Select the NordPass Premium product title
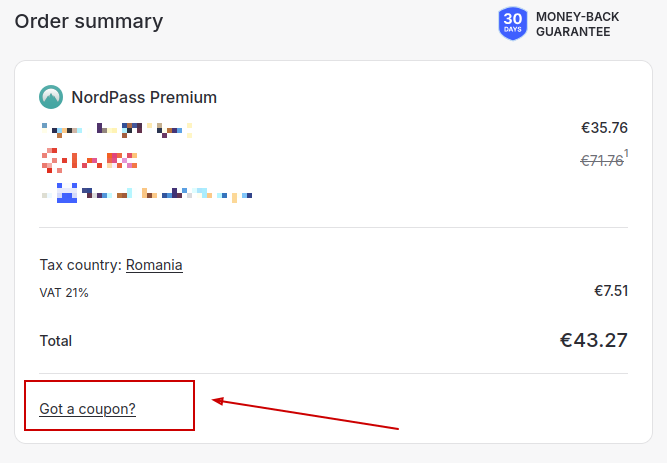This screenshot has height=463, width=667. tap(144, 97)
